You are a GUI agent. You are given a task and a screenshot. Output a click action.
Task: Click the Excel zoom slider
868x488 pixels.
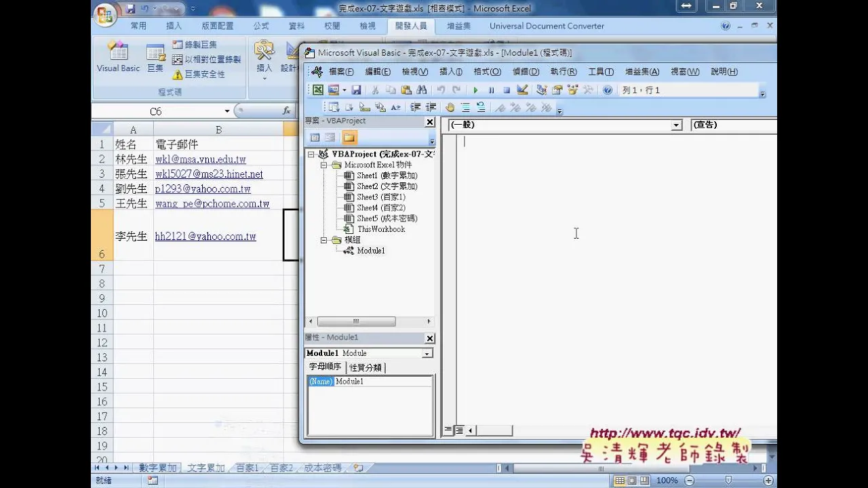point(728,480)
